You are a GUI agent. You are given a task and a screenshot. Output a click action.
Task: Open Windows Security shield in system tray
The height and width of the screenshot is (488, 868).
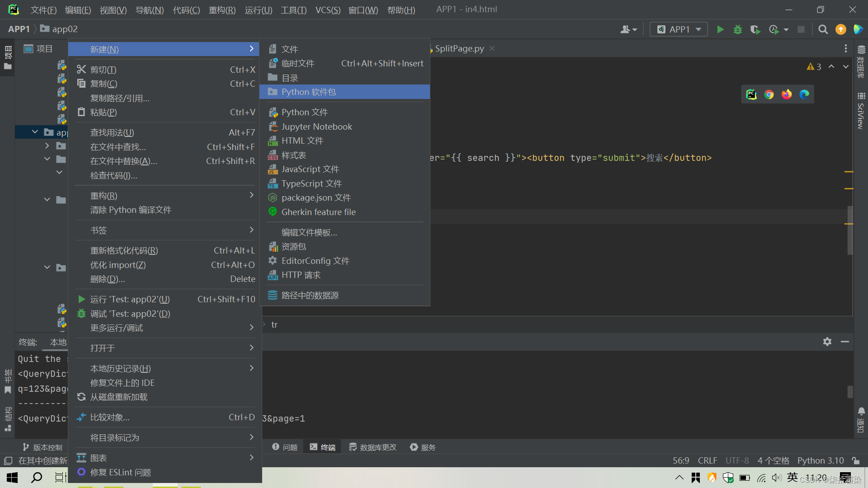pyautogui.click(x=728, y=477)
